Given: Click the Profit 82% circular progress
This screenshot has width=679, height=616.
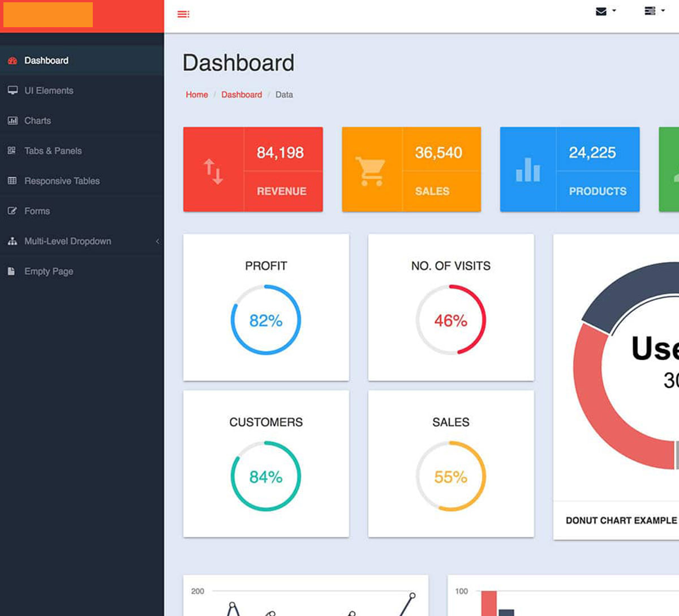Looking at the screenshot, I should tap(266, 320).
